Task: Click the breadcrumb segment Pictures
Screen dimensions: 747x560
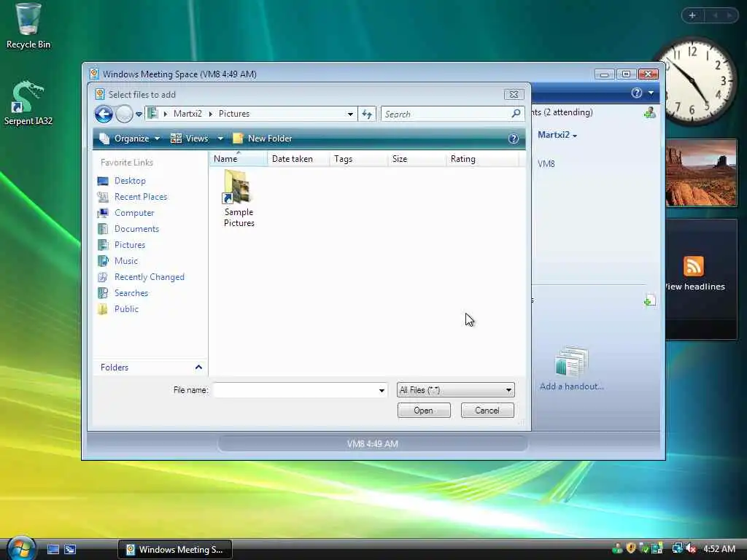Action: pos(234,114)
